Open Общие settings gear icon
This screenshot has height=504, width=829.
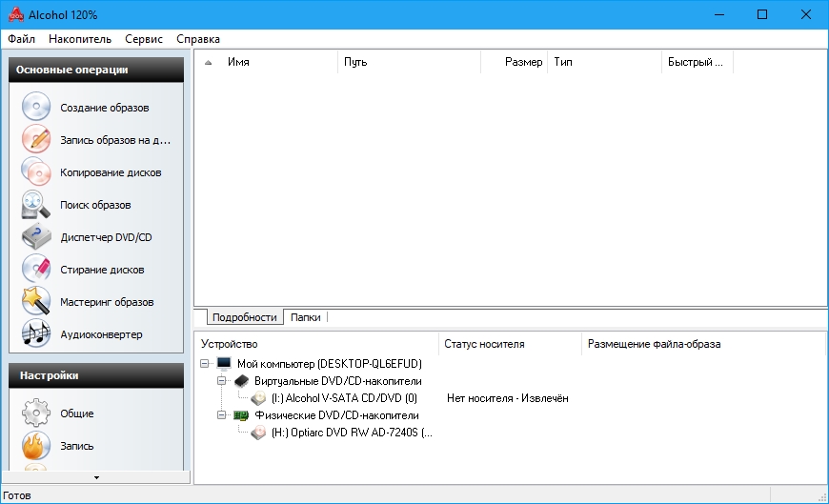[36, 413]
